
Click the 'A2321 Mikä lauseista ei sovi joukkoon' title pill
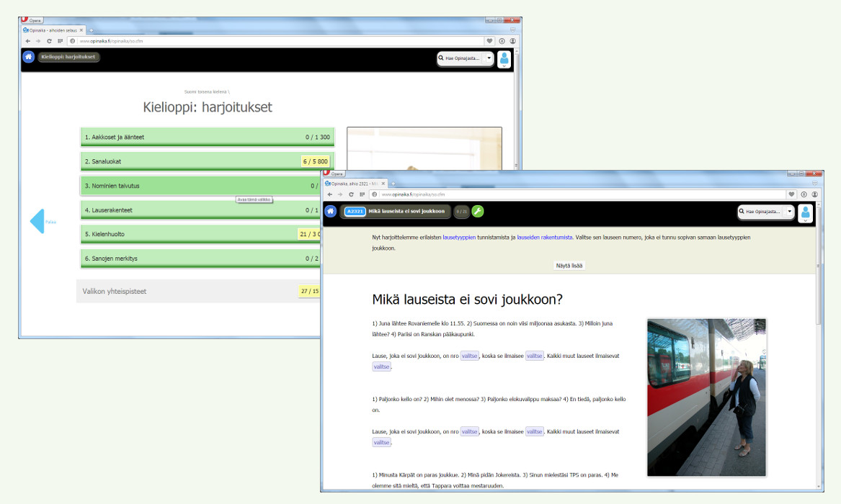point(396,211)
